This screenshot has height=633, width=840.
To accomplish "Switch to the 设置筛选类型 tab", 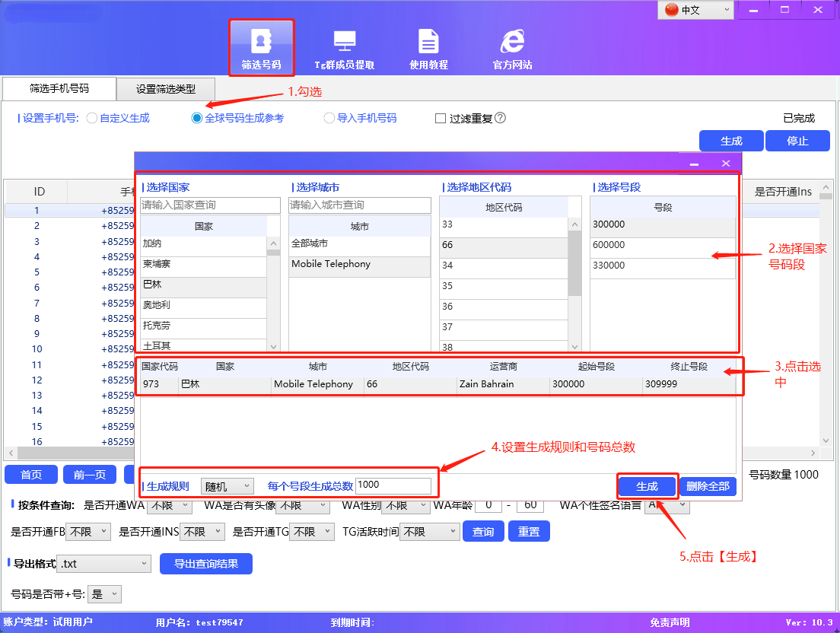I will point(166,89).
